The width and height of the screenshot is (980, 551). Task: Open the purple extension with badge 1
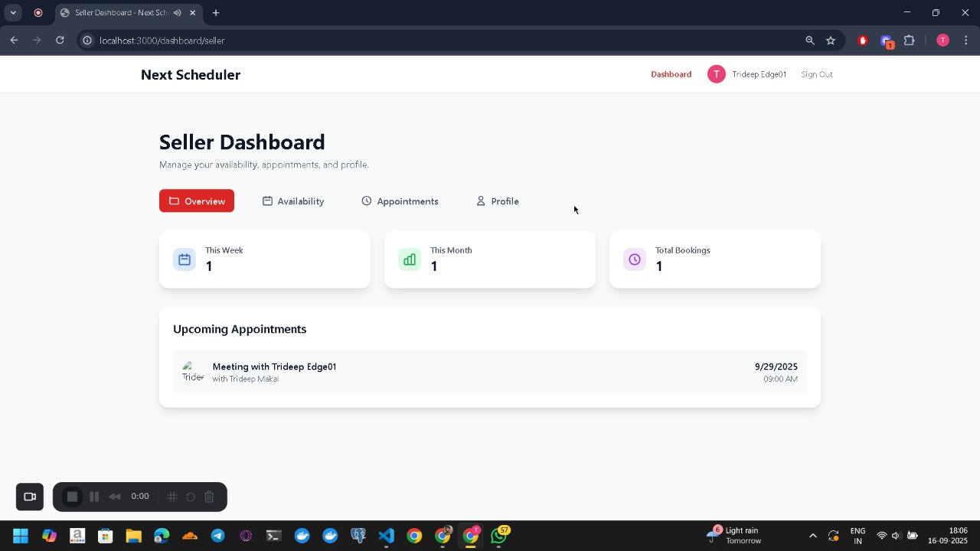(887, 41)
